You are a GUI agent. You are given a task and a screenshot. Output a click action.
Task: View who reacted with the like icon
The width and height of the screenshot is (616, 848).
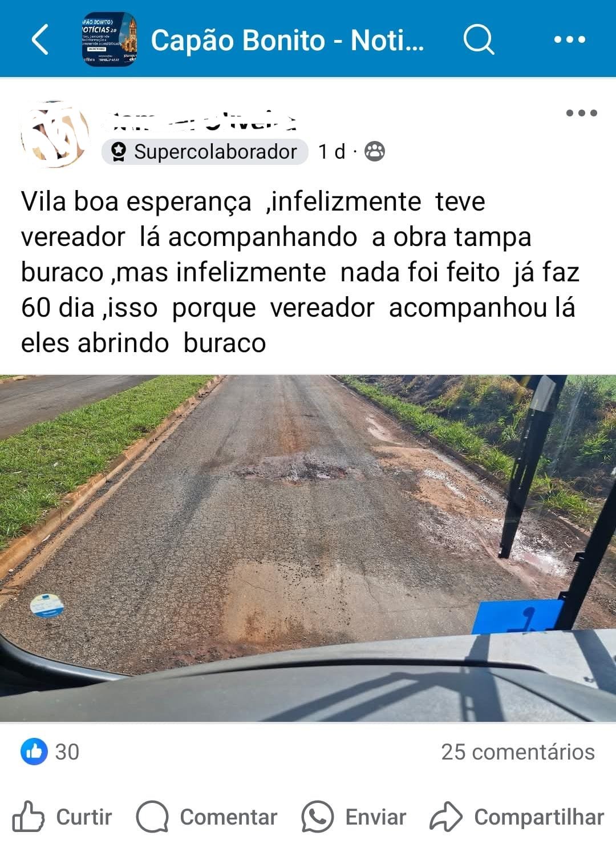pos(34,752)
